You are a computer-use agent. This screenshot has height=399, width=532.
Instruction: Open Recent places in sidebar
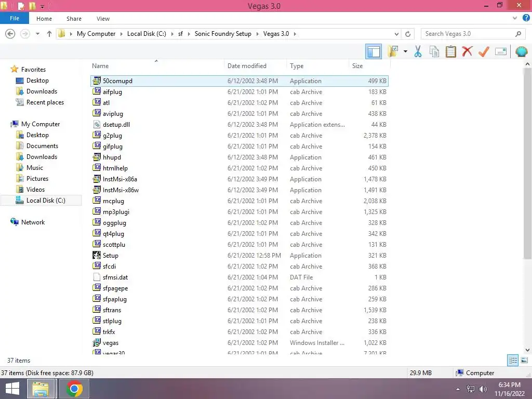tap(45, 102)
